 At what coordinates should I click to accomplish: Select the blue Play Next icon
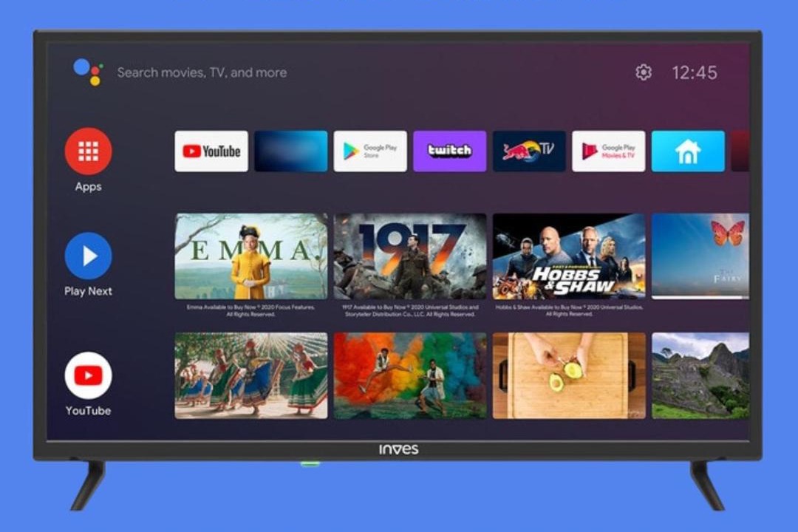(89, 256)
